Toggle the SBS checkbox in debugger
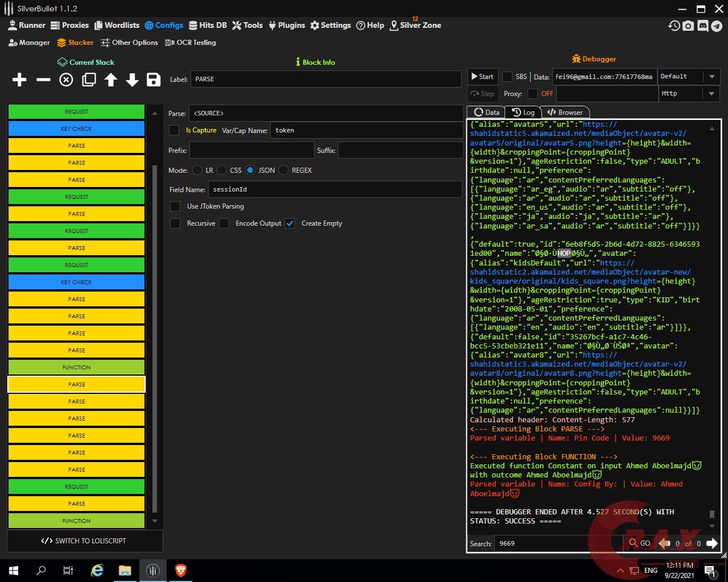The height and width of the screenshot is (582, 728). 507,77
